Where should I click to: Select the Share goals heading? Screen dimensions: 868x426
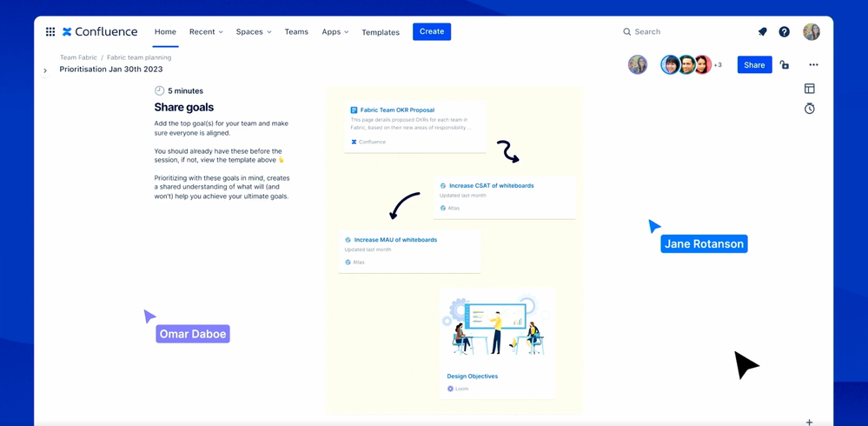[184, 108]
